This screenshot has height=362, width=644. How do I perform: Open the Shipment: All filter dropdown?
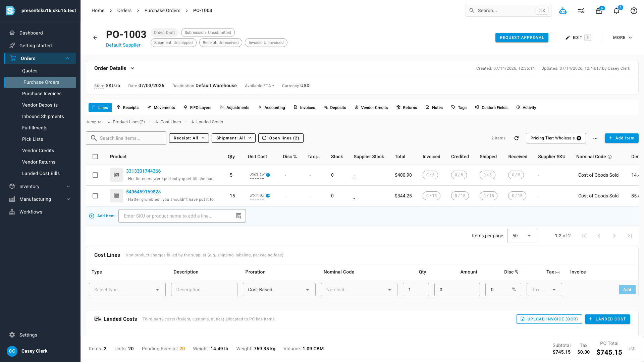tap(233, 138)
